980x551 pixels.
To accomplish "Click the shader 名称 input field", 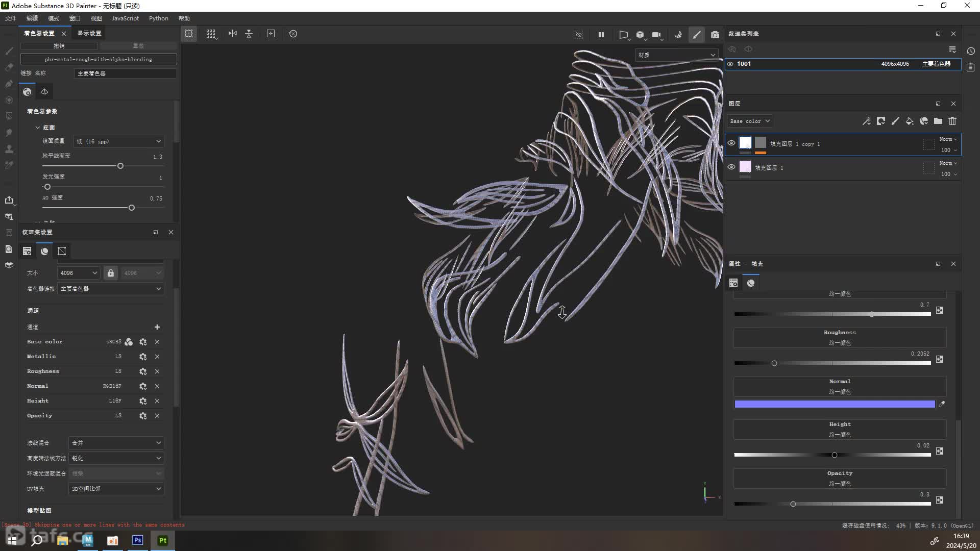I will point(125,73).
